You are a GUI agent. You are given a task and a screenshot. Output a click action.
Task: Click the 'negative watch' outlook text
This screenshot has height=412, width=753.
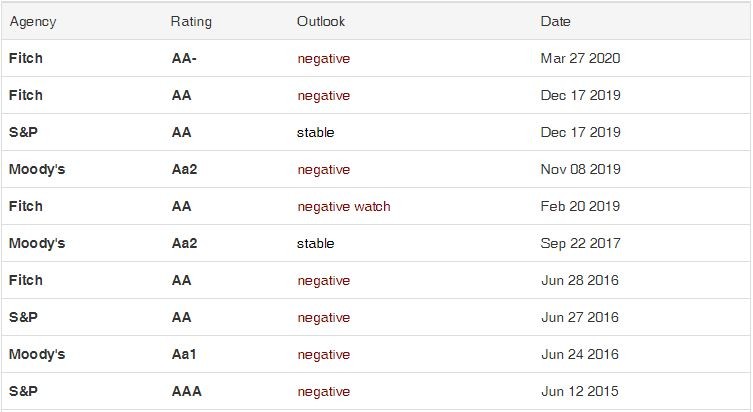[x=343, y=206]
